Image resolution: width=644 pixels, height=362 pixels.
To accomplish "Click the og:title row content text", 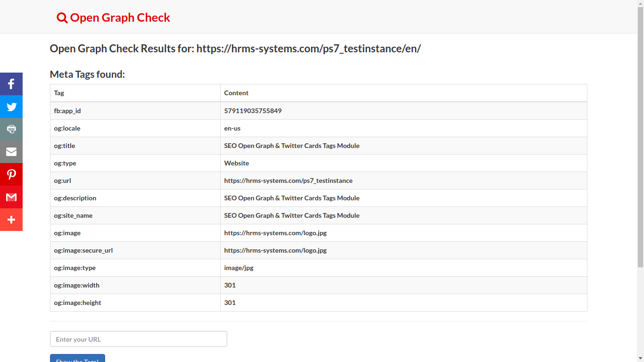I will click(292, 146).
